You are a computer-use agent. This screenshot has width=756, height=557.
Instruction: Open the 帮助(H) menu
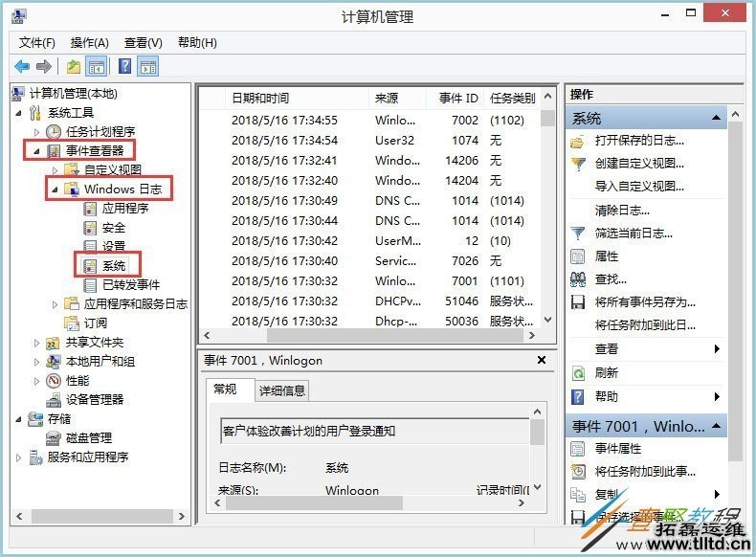pyautogui.click(x=197, y=43)
